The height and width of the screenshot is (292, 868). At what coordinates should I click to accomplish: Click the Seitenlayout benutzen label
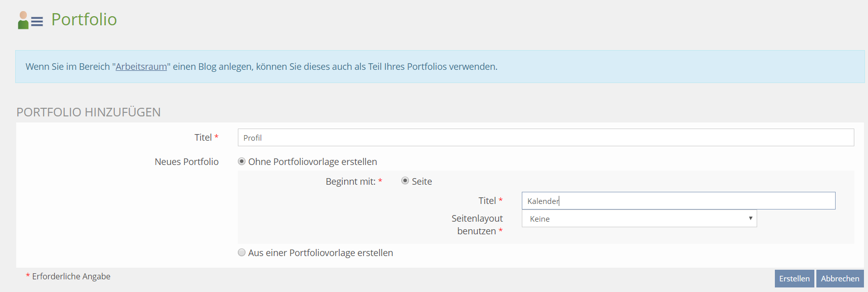[x=477, y=225]
